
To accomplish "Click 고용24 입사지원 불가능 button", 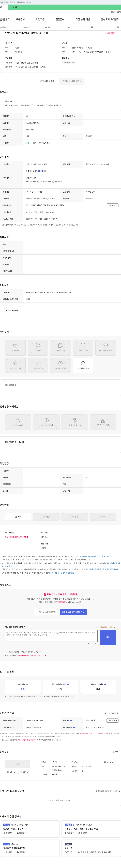I will [72, 81].
